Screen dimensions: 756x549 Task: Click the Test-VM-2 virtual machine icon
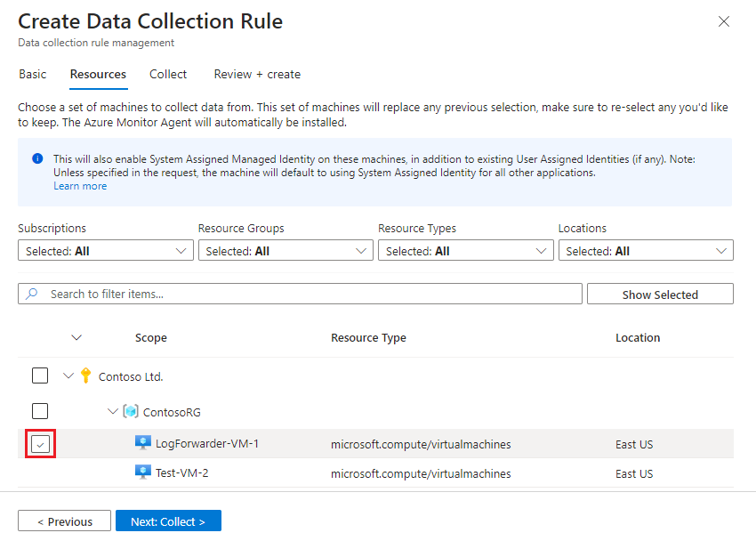pyautogui.click(x=142, y=473)
